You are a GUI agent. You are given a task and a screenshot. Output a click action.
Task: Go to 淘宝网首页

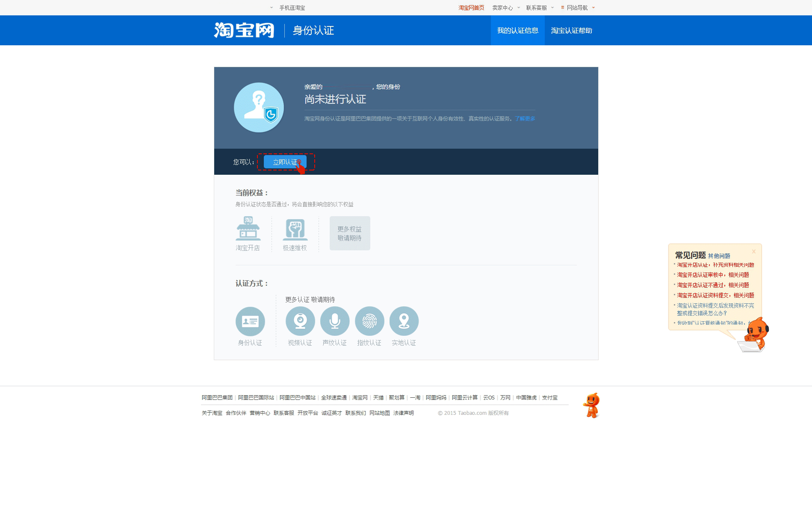[471, 8]
